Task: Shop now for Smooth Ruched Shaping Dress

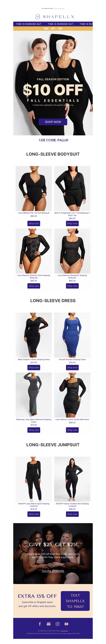Action: 72,367
